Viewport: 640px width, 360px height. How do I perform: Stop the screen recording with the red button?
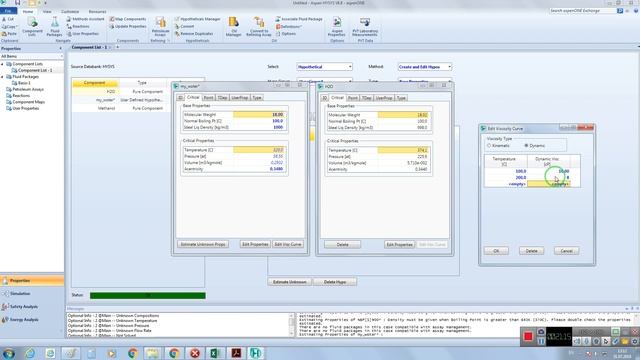pyautogui.click(x=528, y=336)
